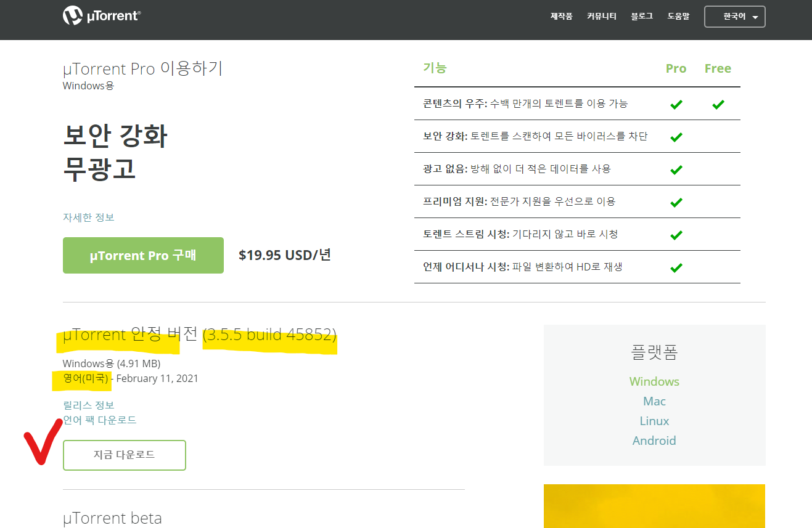Select Mac in the platform list
The width and height of the screenshot is (812, 528).
(x=654, y=401)
